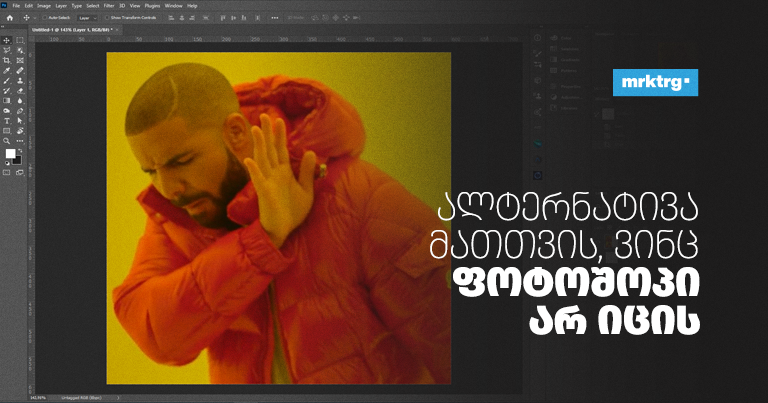The width and height of the screenshot is (768, 403).
Task: Open the Layer menu
Action: click(x=61, y=6)
